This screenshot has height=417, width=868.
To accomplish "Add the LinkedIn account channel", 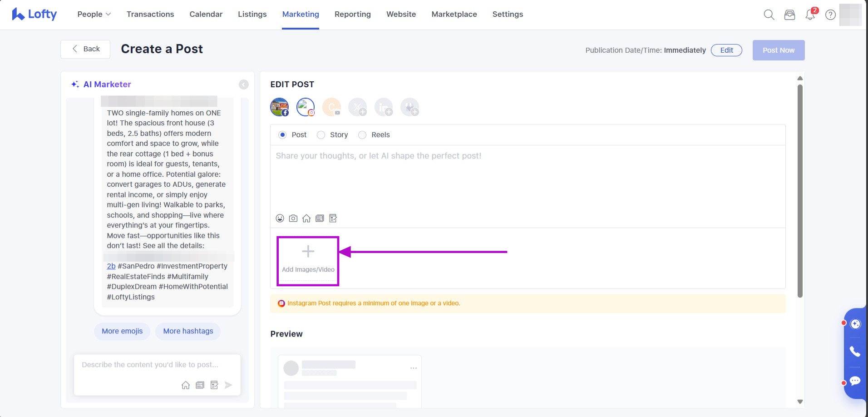I will pos(384,107).
